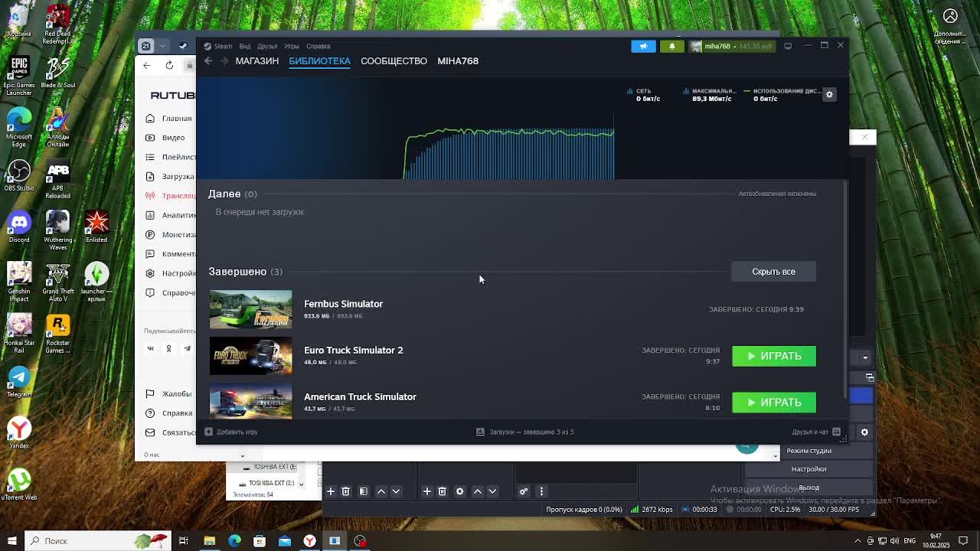Move the OBS source down
Screen dimensions: 980x551
click(x=492, y=491)
